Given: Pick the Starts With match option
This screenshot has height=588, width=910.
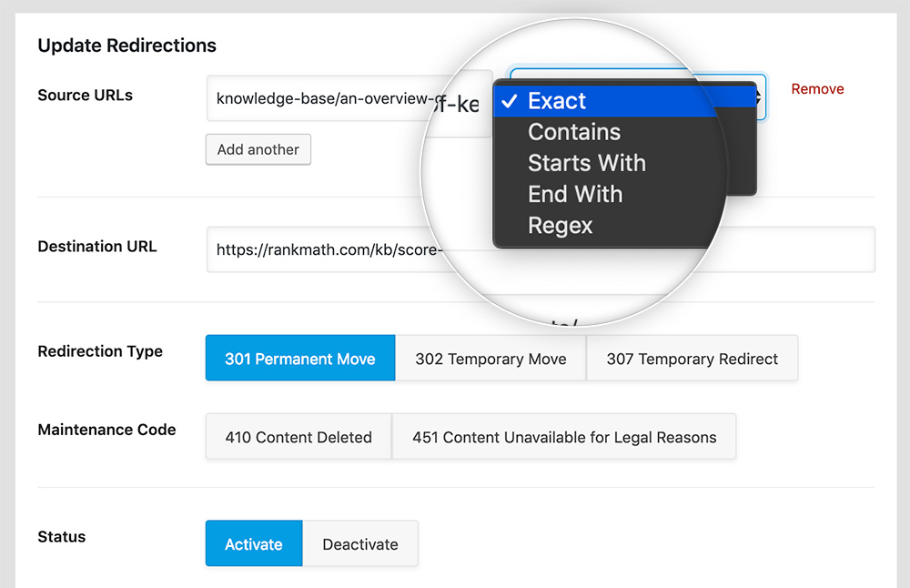Looking at the screenshot, I should (586, 163).
